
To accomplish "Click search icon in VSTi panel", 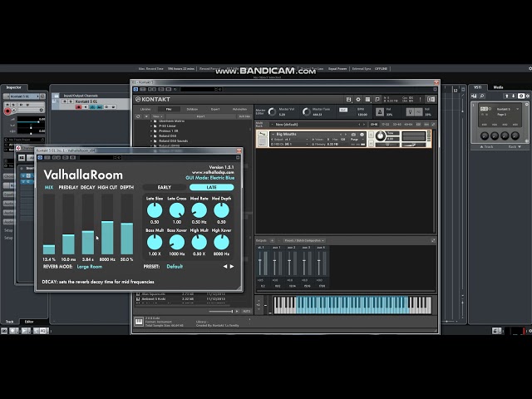I will [482, 96].
